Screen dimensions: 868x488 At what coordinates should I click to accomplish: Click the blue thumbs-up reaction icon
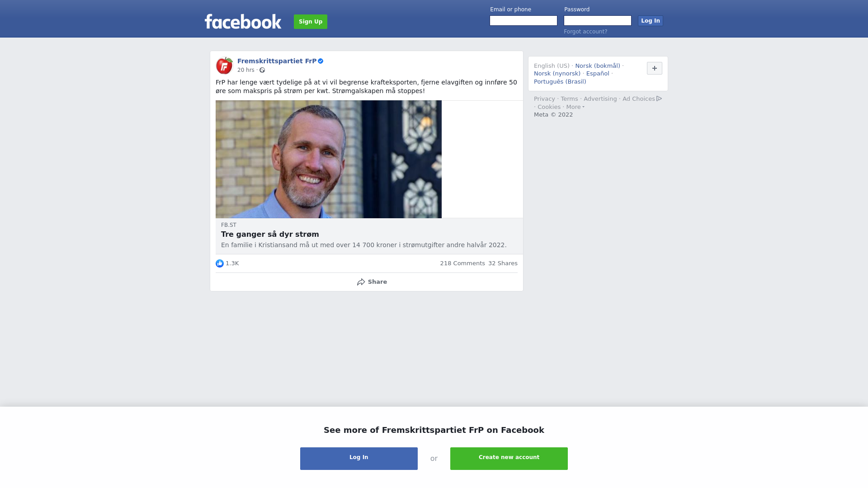tap(220, 263)
